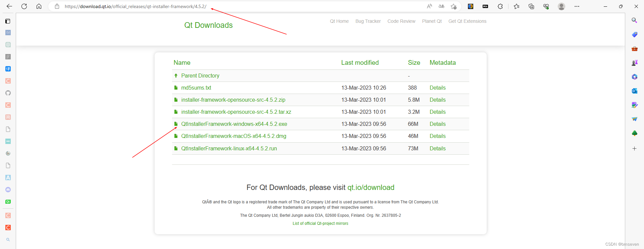Open sidebar Microsoft 365 icon
Screen dimensions: 644x249
pos(634,77)
